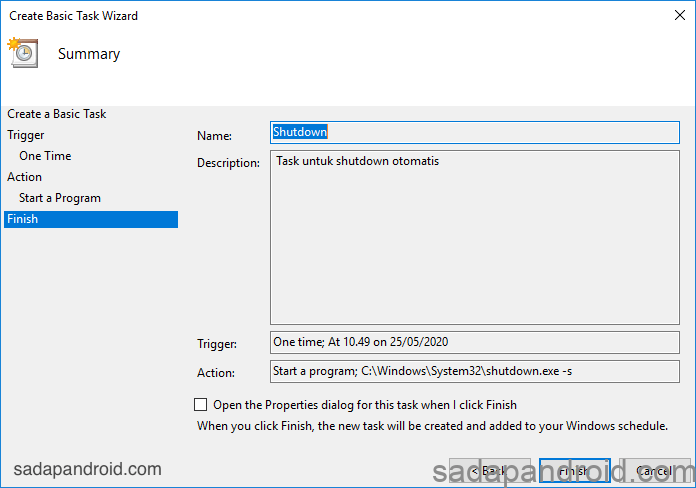The width and height of the screenshot is (696, 488).
Task: Click the Create Basic Task Wizard title bar
Action: tap(300, 16)
